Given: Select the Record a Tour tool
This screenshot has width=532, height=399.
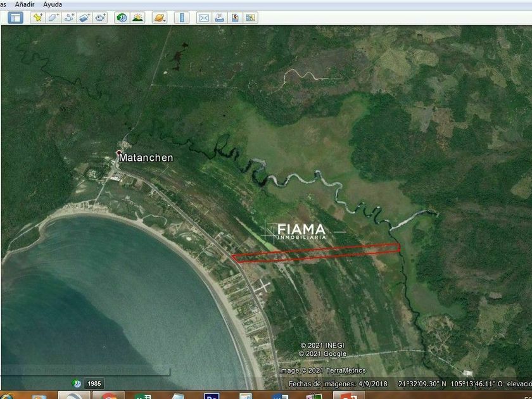Looking at the screenshot, I should [x=100, y=18].
